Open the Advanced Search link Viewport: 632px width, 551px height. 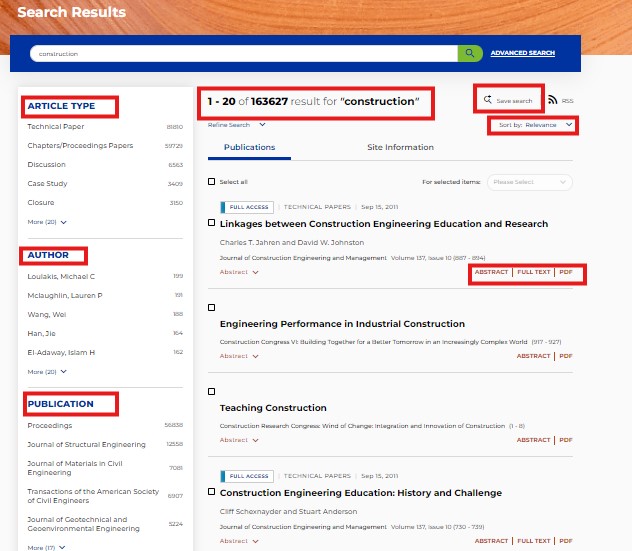click(x=521, y=53)
